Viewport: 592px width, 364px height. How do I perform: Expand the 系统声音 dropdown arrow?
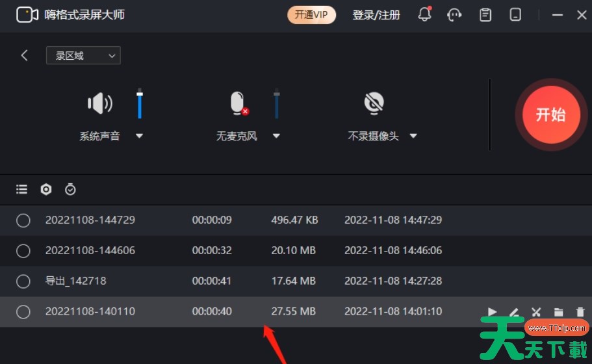(x=139, y=136)
